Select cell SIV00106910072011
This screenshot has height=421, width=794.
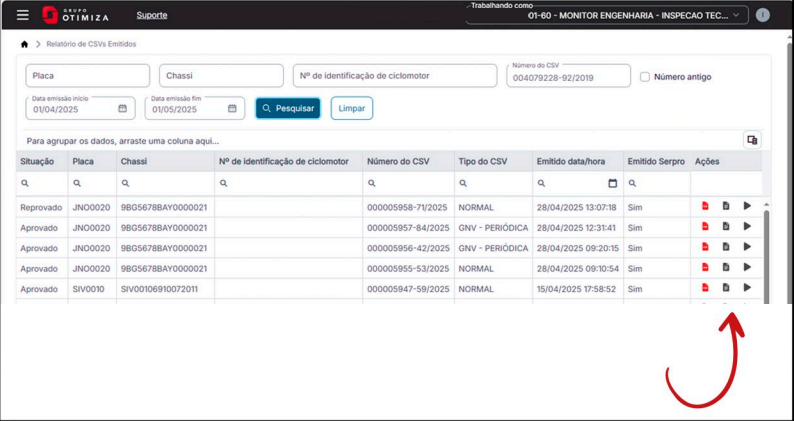(166, 289)
